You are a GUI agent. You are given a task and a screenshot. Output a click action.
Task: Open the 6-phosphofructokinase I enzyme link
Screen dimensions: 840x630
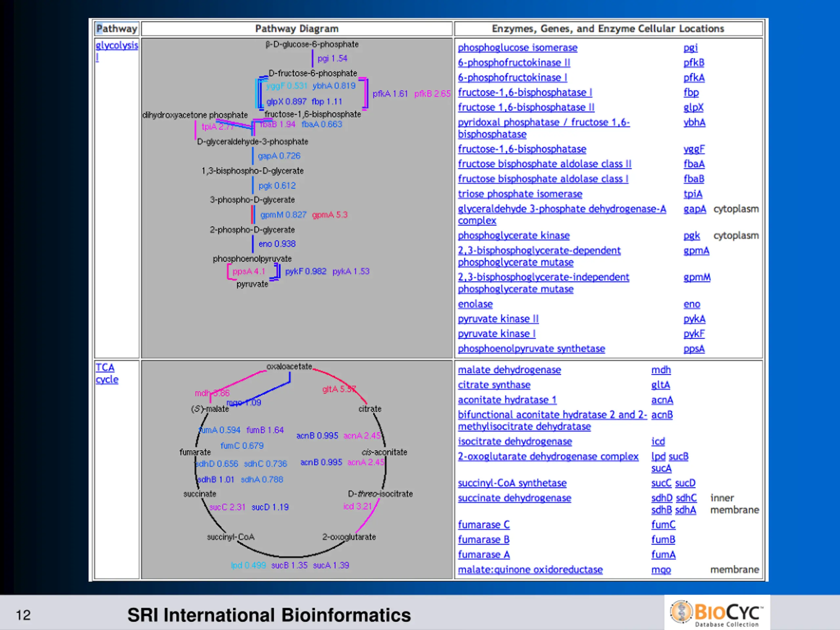pyautogui.click(x=512, y=77)
